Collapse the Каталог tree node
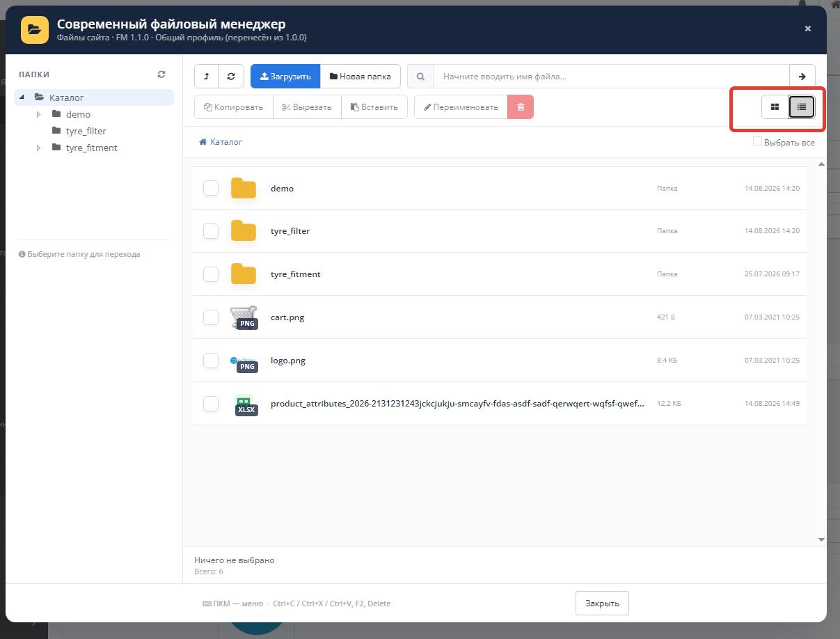Screen dimensions: 840x639 (x=22, y=97)
